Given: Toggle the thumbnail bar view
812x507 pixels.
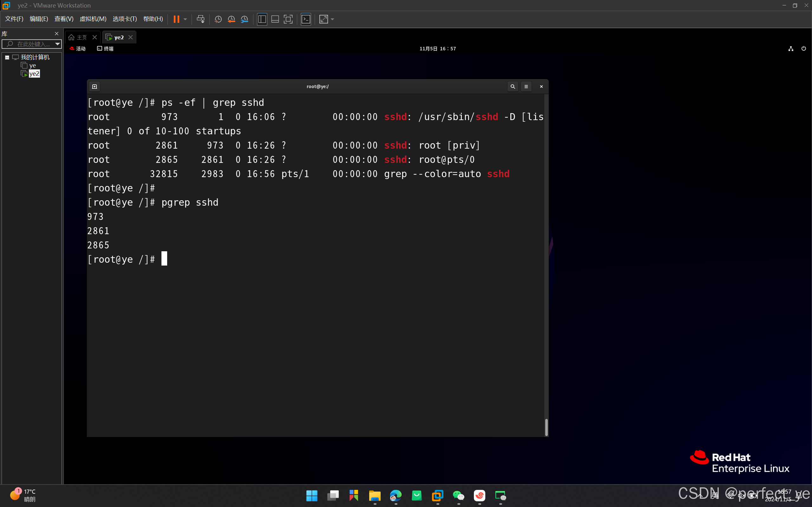Looking at the screenshot, I should 275,19.
